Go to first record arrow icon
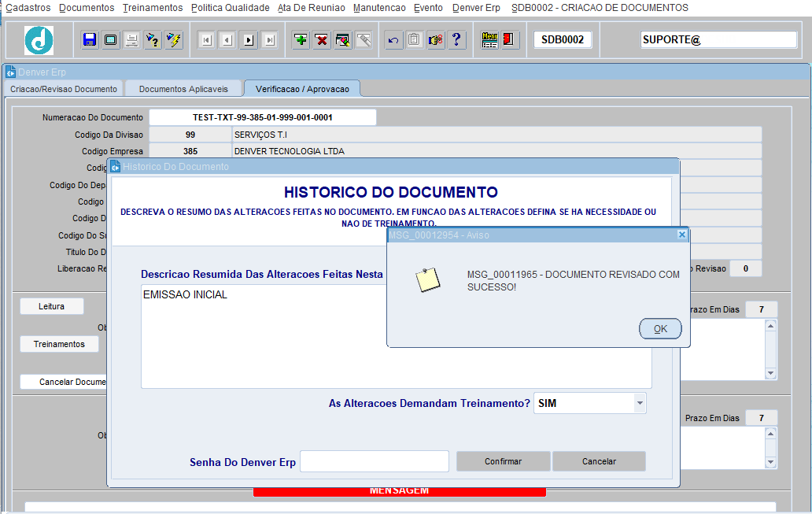This screenshot has height=514, width=812. (x=207, y=40)
